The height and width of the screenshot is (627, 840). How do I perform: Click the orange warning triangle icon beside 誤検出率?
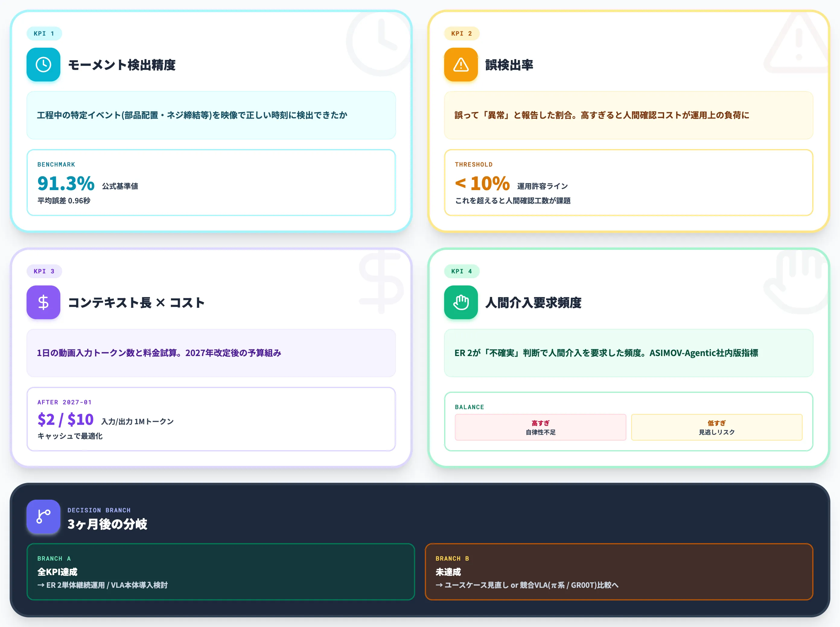461,65
